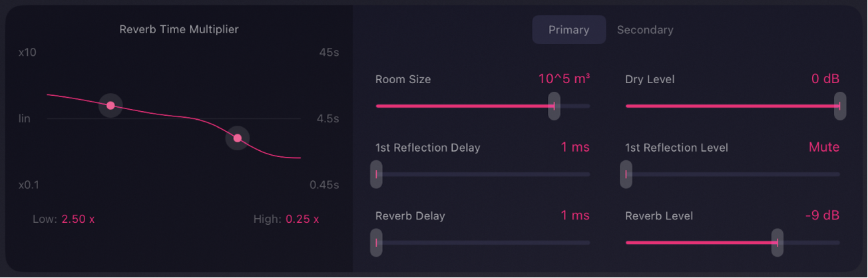Viewport: 868px width, 278px height.
Task: Click the Reverb Delay 1 ms value
Action: [x=575, y=215]
